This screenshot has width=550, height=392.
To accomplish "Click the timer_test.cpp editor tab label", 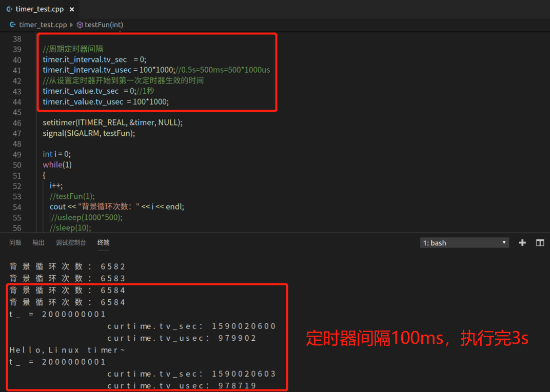I will tap(40, 9).
